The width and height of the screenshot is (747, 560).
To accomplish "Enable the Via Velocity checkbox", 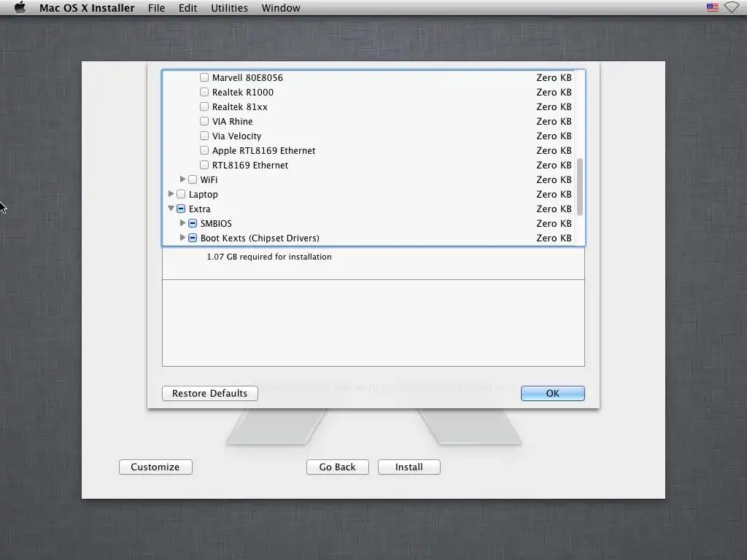I will pyautogui.click(x=204, y=136).
